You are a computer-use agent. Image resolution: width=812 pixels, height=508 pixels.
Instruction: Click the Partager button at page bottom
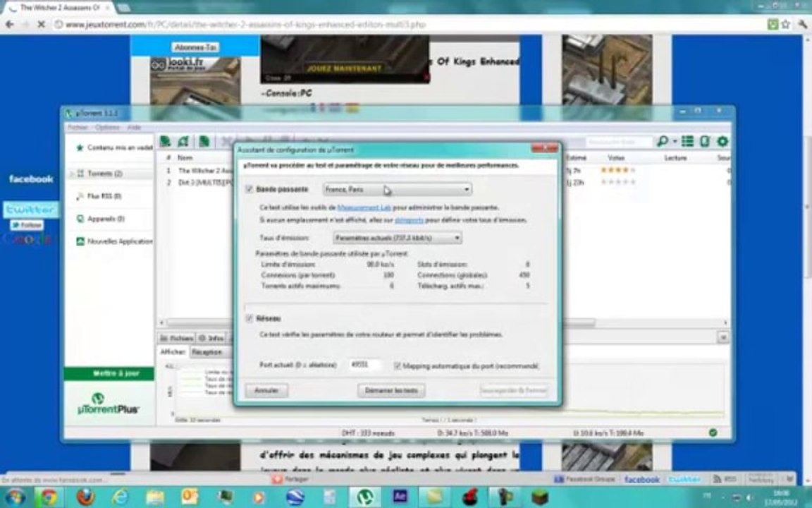tap(290, 480)
